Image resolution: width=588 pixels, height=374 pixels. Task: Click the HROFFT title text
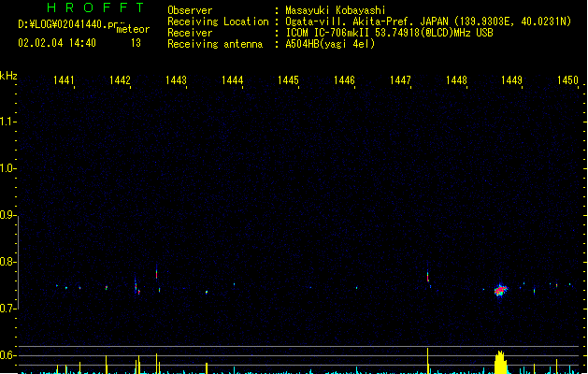[x=95, y=7]
